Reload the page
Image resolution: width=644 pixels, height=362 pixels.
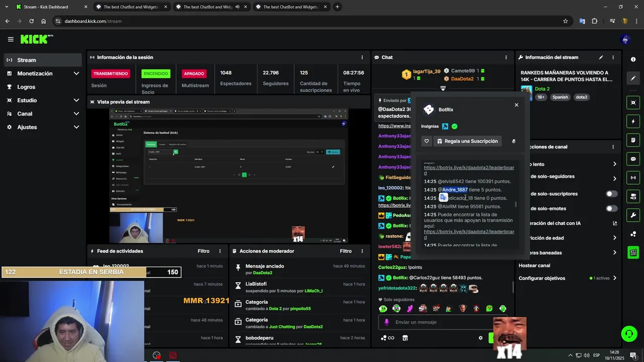pyautogui.click(x=31, y=21)
